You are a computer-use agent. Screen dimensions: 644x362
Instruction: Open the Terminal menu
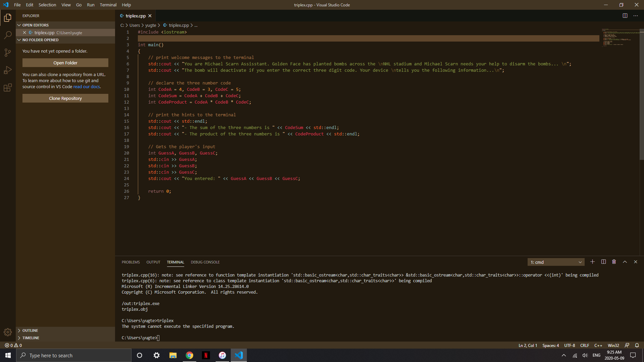click(108, 5)
